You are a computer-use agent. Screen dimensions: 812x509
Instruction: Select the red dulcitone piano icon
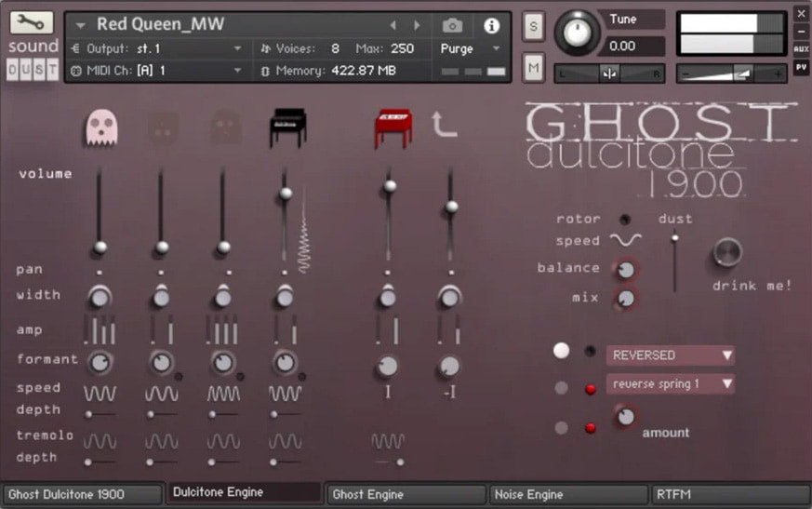tap(393, 127)
